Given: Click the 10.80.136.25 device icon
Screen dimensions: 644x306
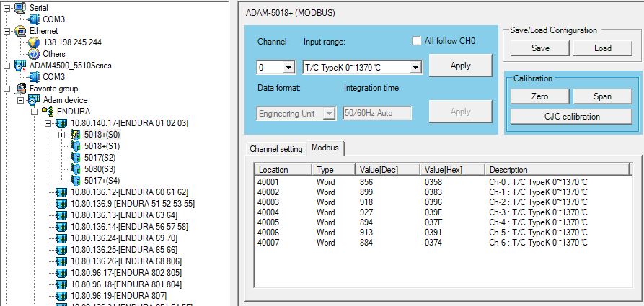Looking at the screenshot, I should coord(61,249).
